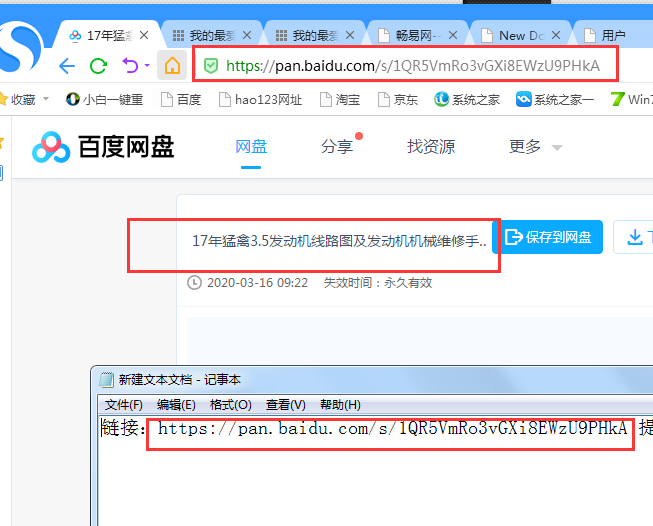
Task: Select the 网盘 navigation tab
Action: (x=251, y=147)
